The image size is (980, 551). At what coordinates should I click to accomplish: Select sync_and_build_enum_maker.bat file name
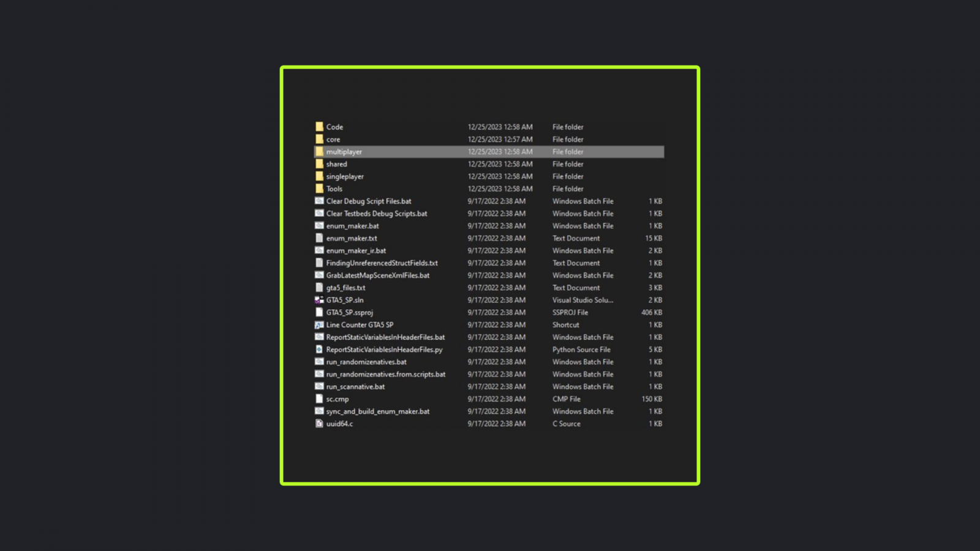(x=377, y=411)
